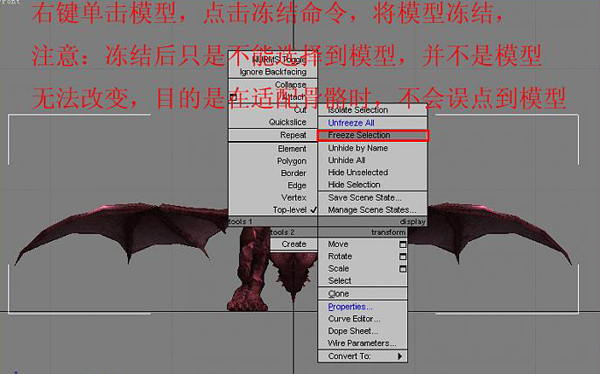Select the Move transform command
600x374 pixels.
point(338,244)
